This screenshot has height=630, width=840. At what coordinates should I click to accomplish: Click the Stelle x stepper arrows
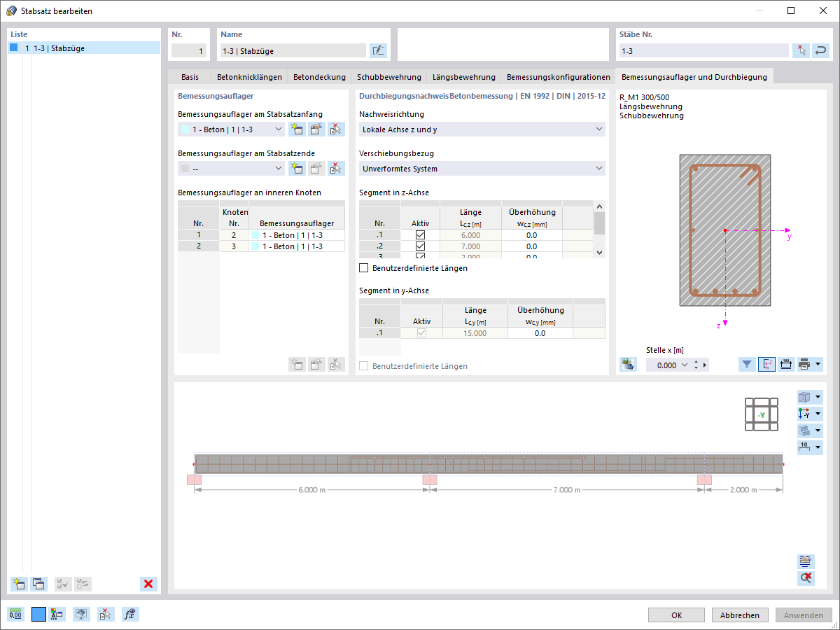tap(696, 365)
